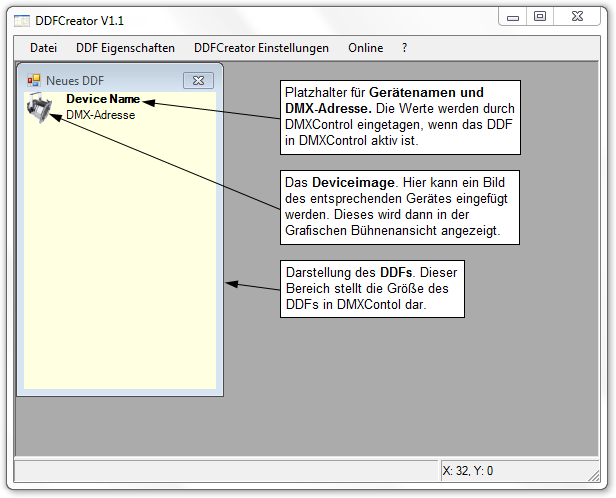The height and width of the screenshot is (498, 616).
Task: Open the Online menu
Action: (365, 47)
